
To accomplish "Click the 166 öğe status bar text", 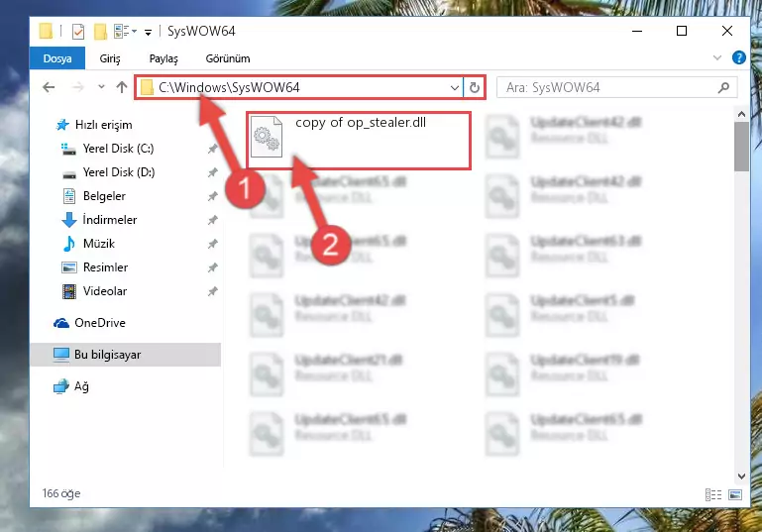I will coord(61,493).
